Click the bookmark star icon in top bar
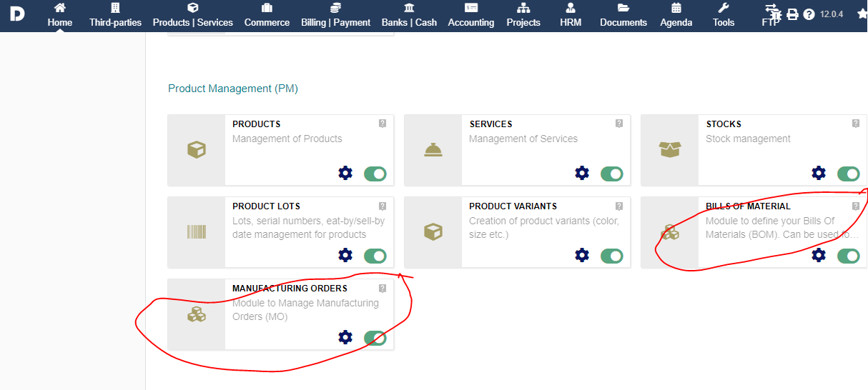The height and width of the screenshot is (390, 868). click(862, 14)
